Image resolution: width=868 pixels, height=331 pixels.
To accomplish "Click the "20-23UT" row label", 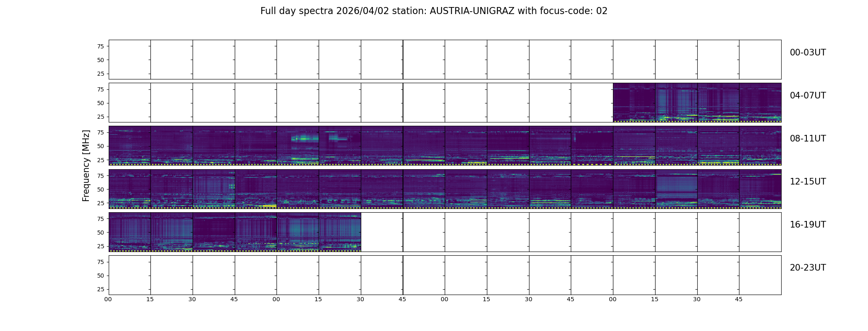I will [x=808, y=268].
